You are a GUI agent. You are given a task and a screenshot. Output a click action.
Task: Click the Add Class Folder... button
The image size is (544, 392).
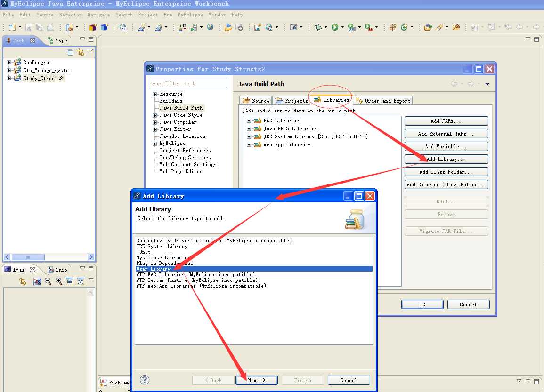(x=446, y=172)
